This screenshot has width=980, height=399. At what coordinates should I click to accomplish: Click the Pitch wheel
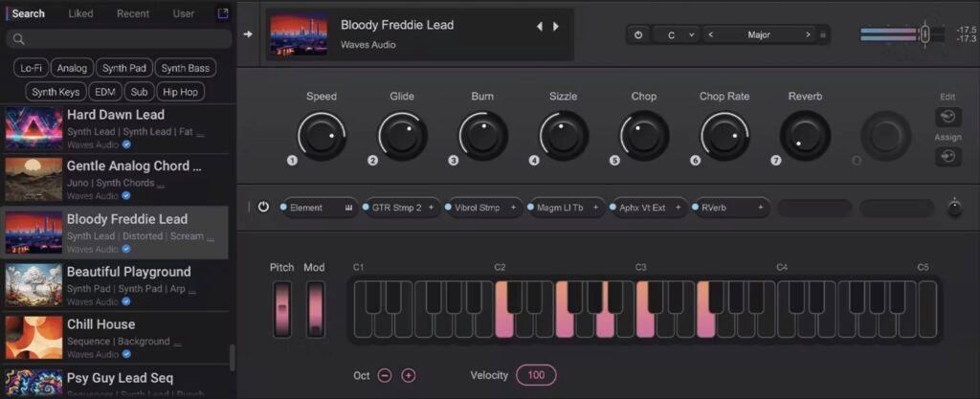pyautogui.click(x=282, y=310)
